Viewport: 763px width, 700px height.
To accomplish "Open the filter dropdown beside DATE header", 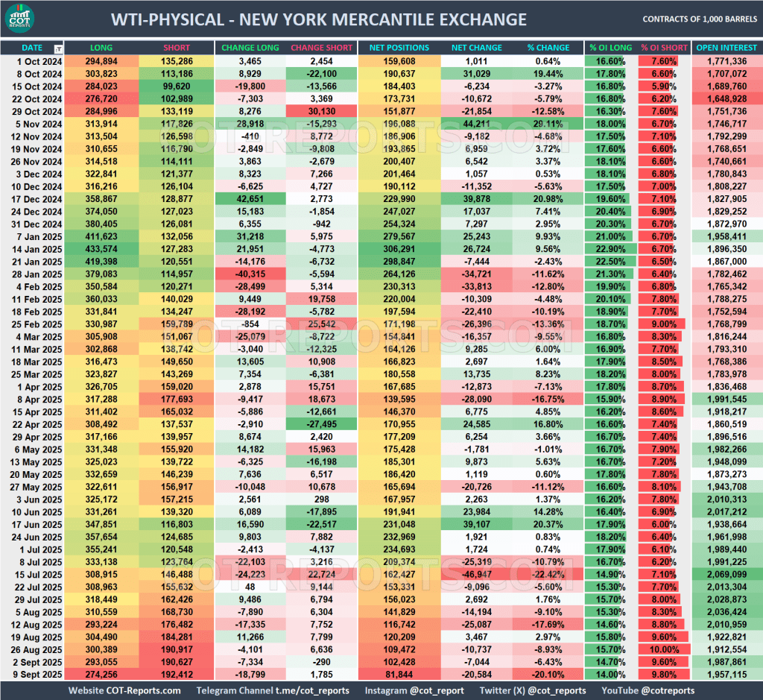I will point(57,46).
